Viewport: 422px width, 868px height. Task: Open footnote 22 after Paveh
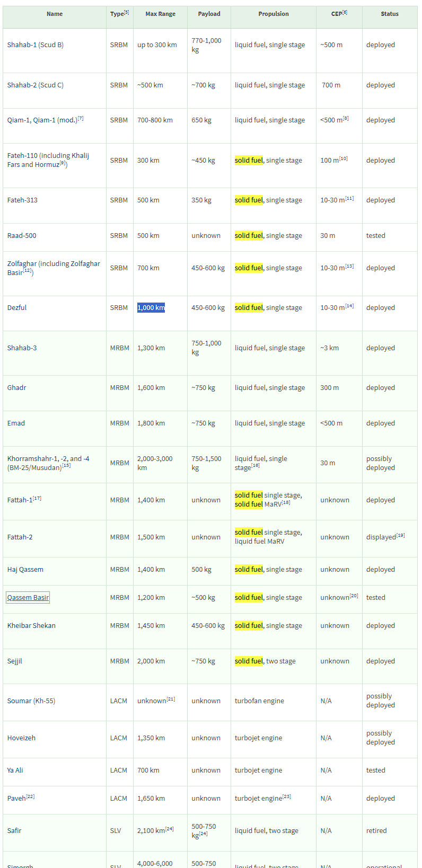[30, 796]
